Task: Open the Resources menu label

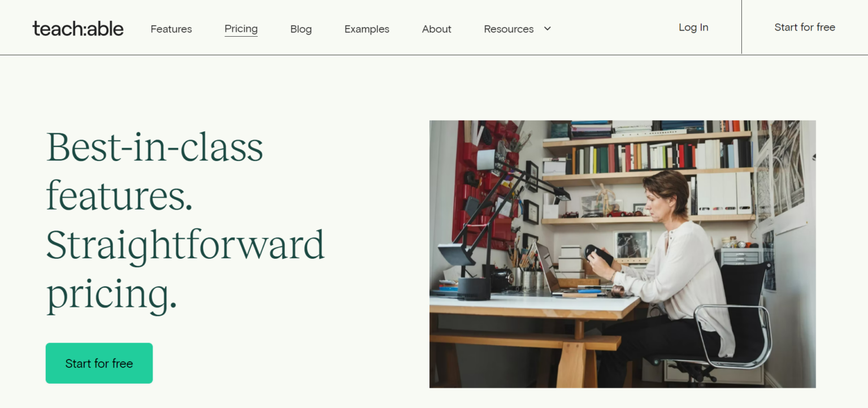Action: click(x=509, y=29)
